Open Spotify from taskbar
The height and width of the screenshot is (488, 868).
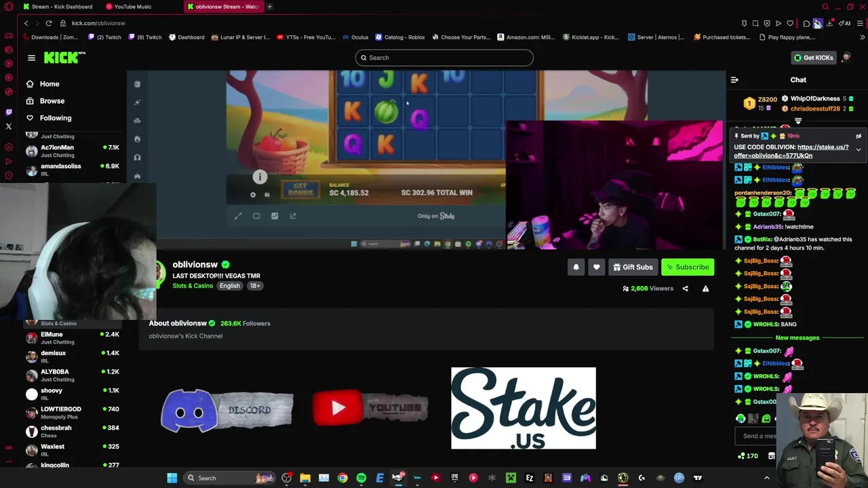[x=361, y=478]
